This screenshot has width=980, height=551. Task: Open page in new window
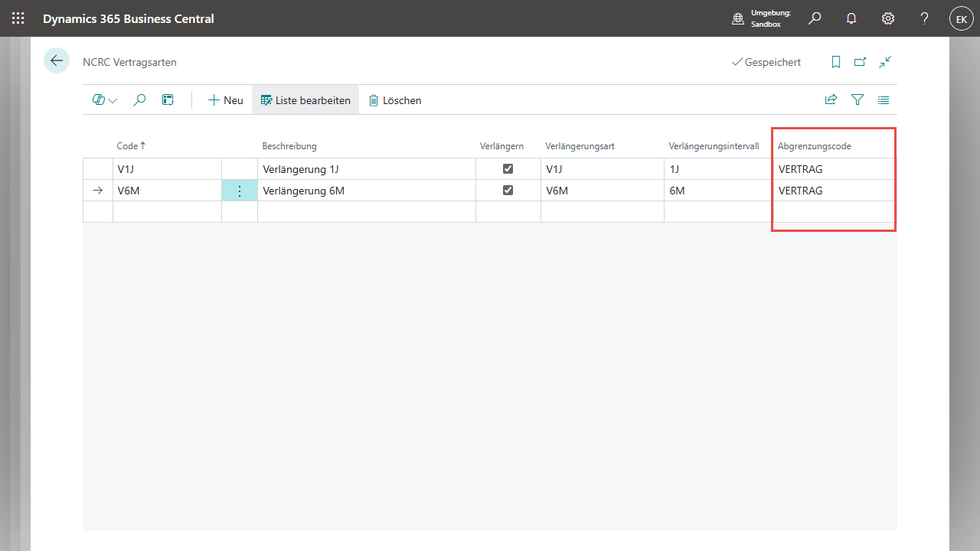(861, 62)
